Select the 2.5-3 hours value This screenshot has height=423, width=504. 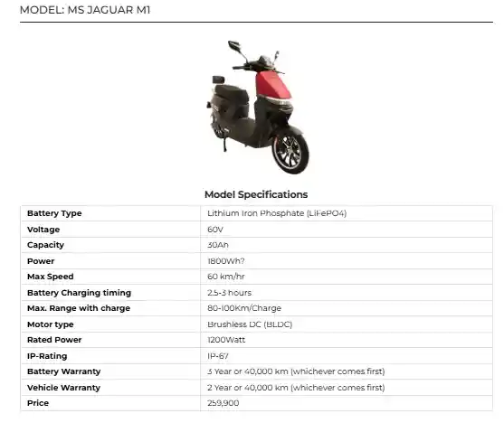point(230,293)
